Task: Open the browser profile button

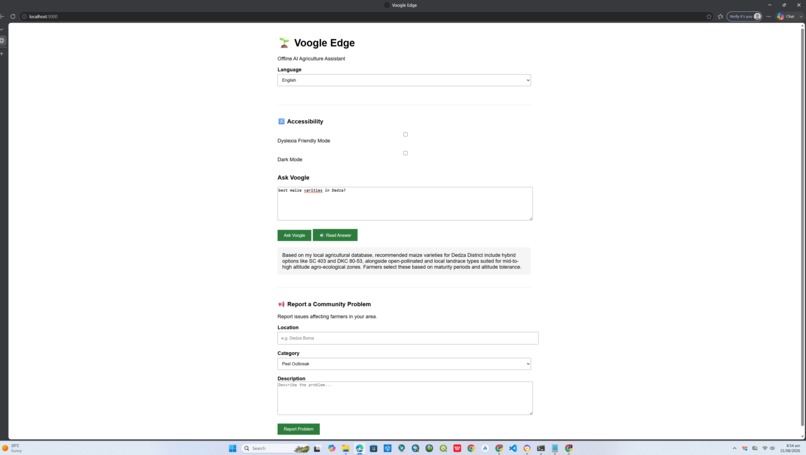Action: [x=744, y=16]
